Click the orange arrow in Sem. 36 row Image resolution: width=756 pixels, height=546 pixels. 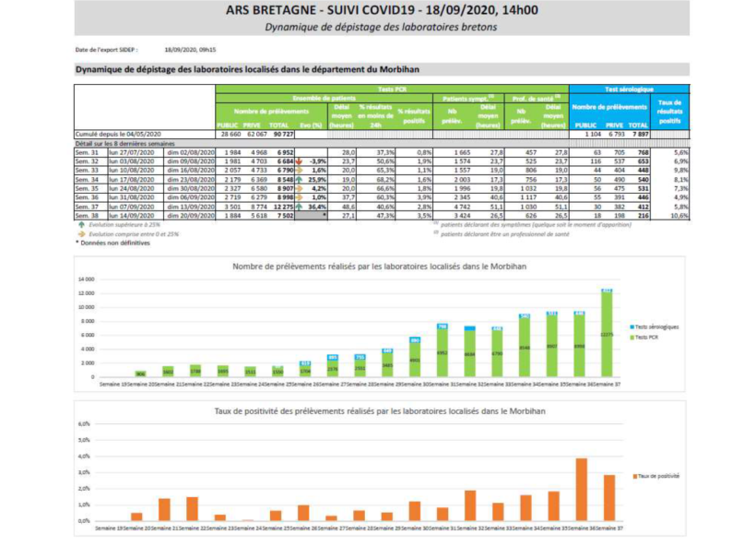click(x=299, y=197)
